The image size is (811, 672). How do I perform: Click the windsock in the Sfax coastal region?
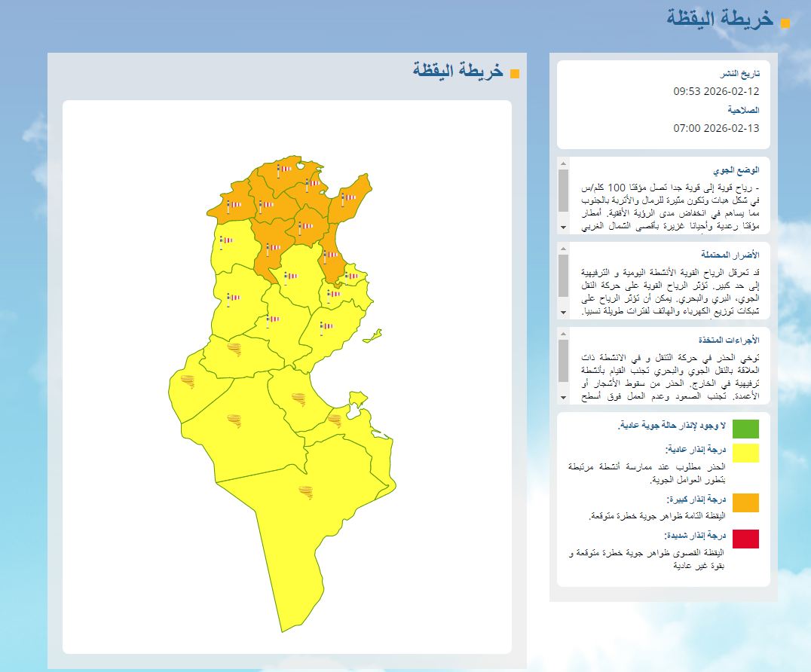click(326, 327)
